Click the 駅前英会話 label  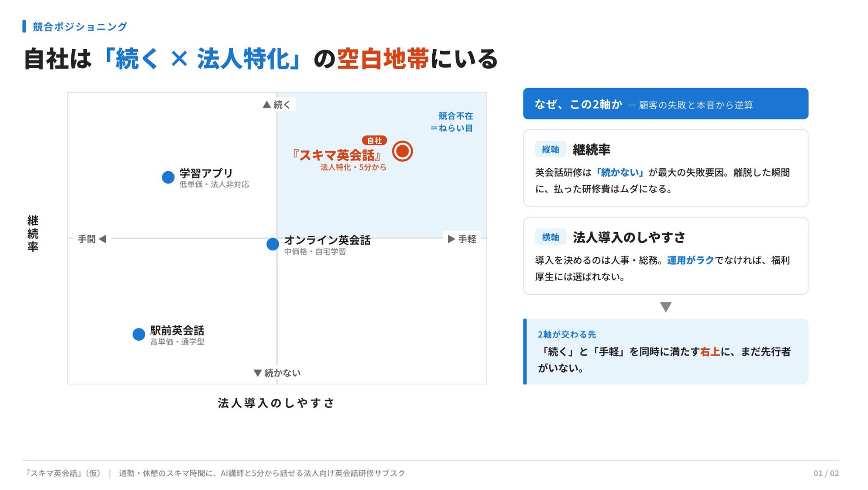coord(177,330)
